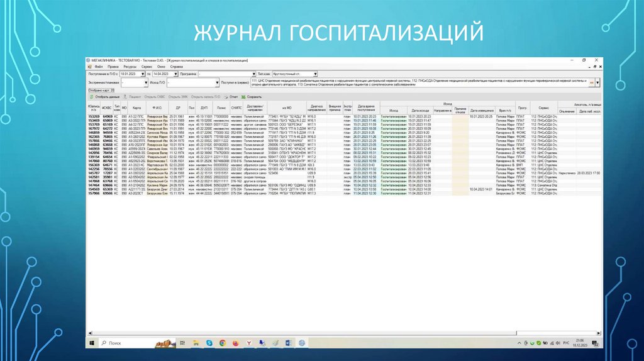Click the Причина отказа column header
This screenshot has height=361, width=644.
tap(460, 111)
